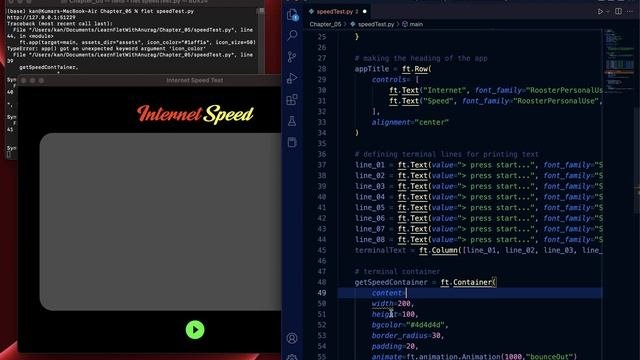
Task: Click alignment="center" on line 33
Action: 410,122
